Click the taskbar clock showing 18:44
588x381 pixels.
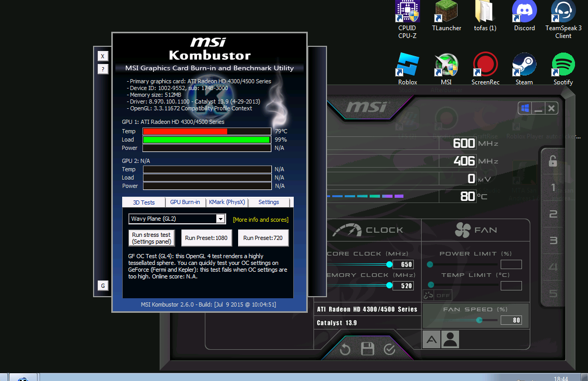click(560, 378)
